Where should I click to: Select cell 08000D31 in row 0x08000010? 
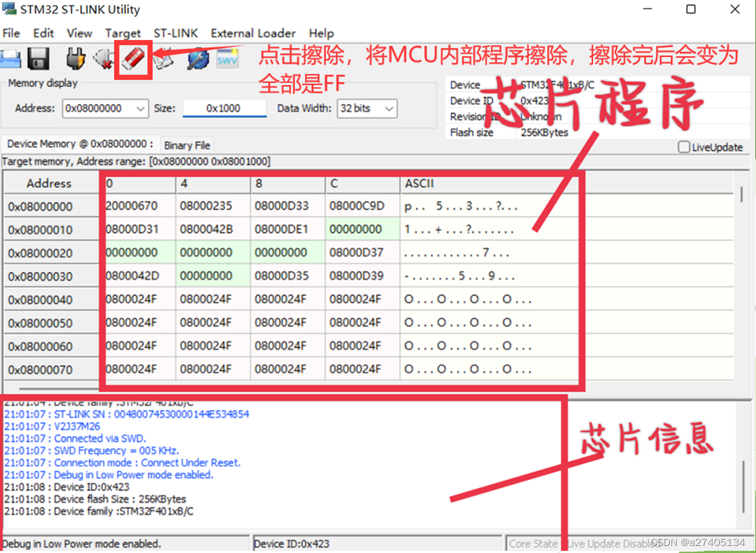(137, 229)
